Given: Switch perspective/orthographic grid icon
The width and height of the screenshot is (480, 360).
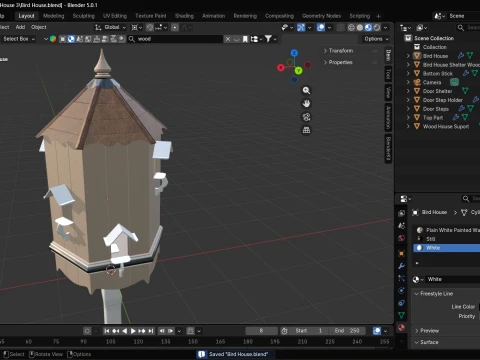Looking at the screenshot, I should tap(306, 130).
